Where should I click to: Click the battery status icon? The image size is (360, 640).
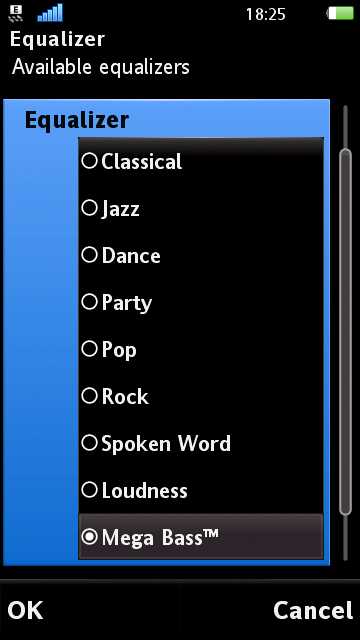click(x=340, y=13)
